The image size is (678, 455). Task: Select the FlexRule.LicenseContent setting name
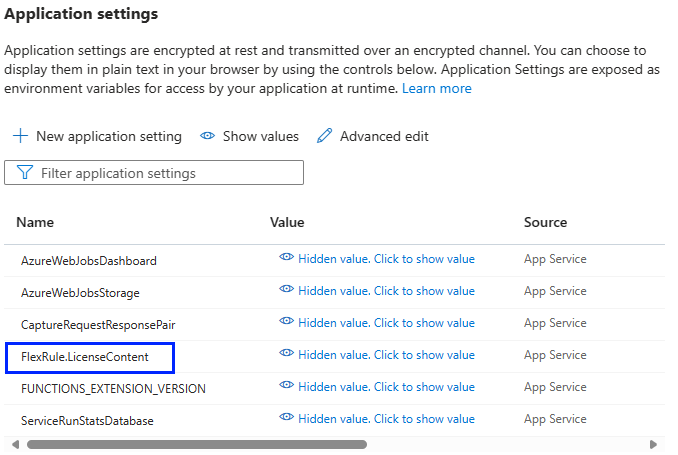pos(85,357)
